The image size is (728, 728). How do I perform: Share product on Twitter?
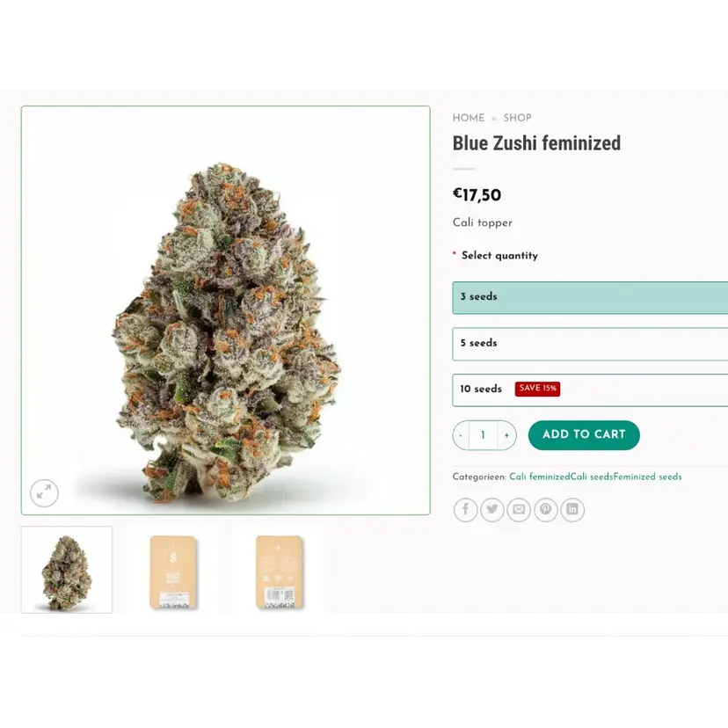pos(492,509)
